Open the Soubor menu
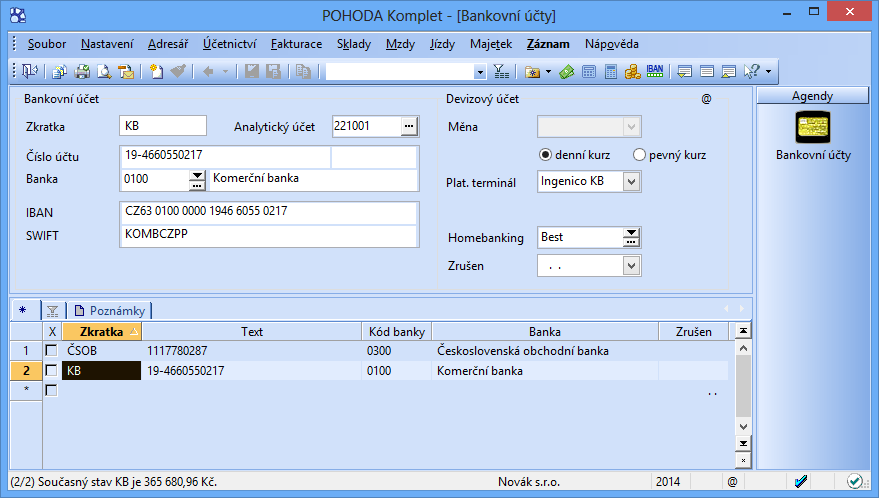 (x=47, y=44)
